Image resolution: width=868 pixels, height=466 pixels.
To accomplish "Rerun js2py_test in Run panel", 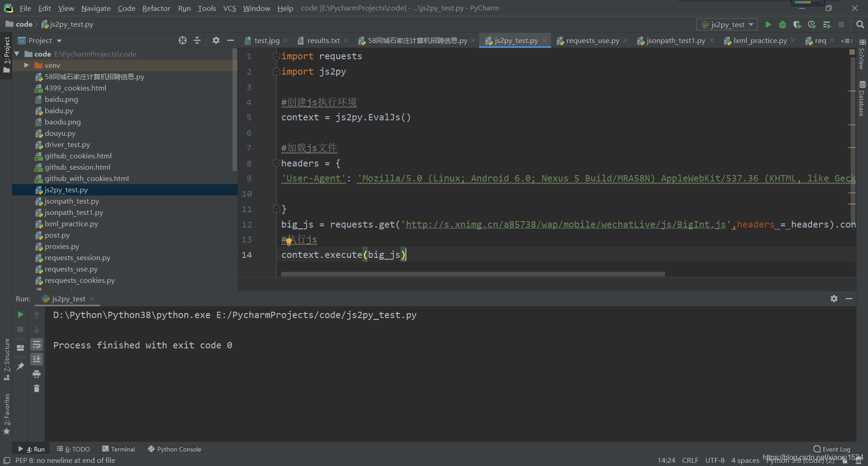I will (x=20, y=314).
